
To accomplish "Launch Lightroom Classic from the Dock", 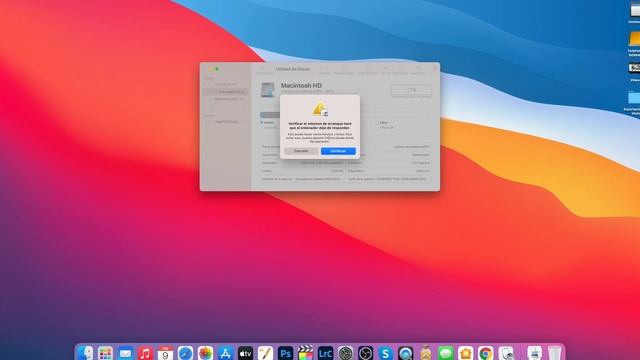I will coord(325,353).
